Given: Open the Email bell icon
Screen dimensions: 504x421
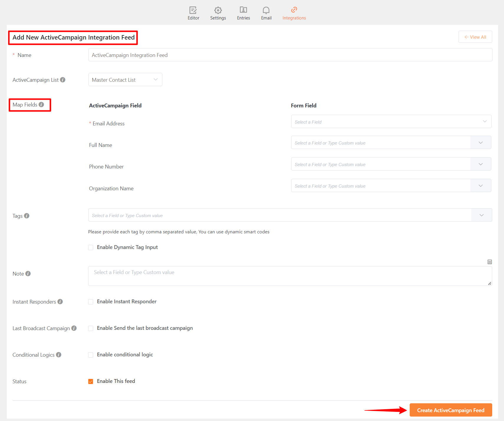Looking at the screenshot, I should (266, 10).
